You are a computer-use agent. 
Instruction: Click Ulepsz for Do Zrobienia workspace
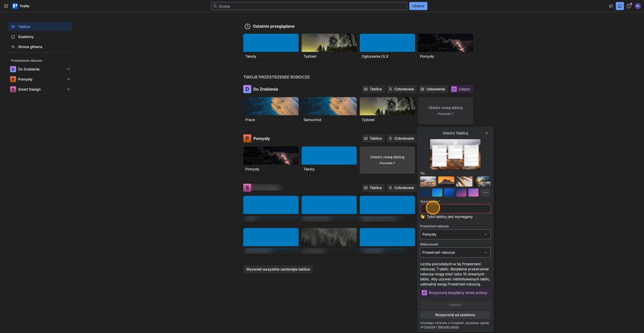click(x=461, y=89)
